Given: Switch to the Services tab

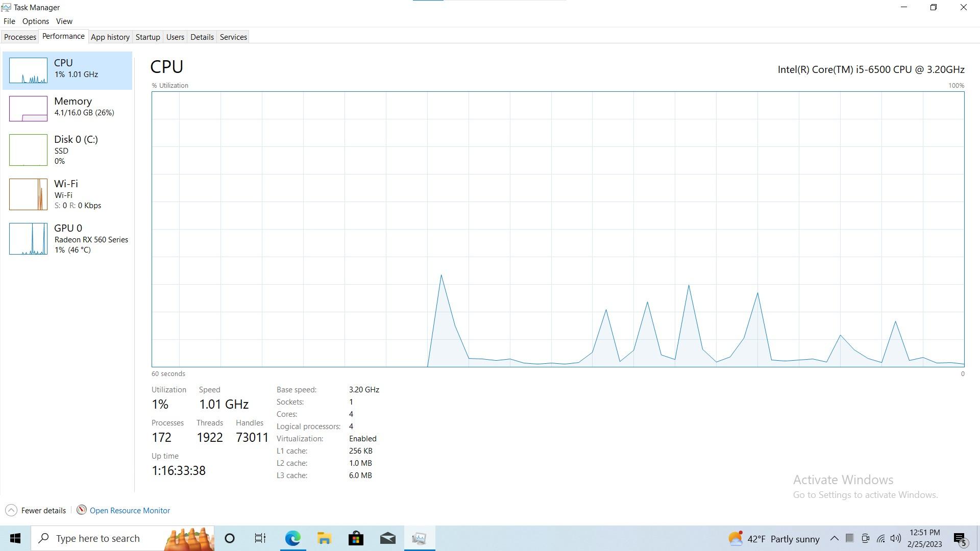Looking at the screenshot, I should (233, 37).
